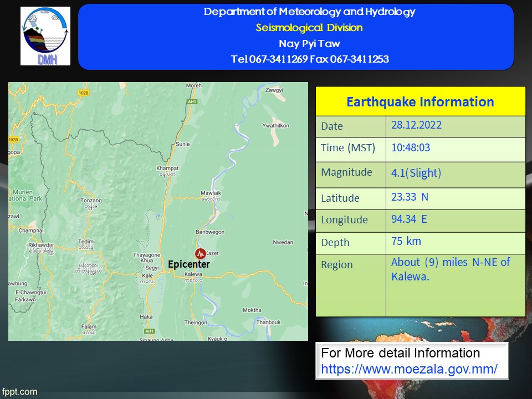Click the latitude value '23.33 N'
The height and width of the screenshot is (399, 532).
[410, 197]
